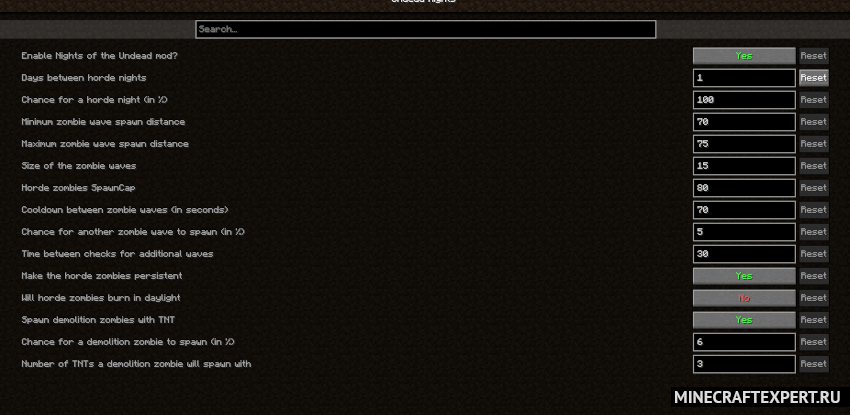Viewport: 850px width, 415px height.
Task: Click the 'Days between horde nights' label
Action: [83, 77]
